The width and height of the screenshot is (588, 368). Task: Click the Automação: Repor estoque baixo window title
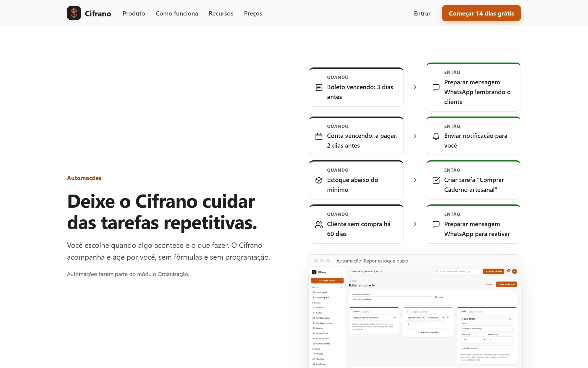coord(372,261)
